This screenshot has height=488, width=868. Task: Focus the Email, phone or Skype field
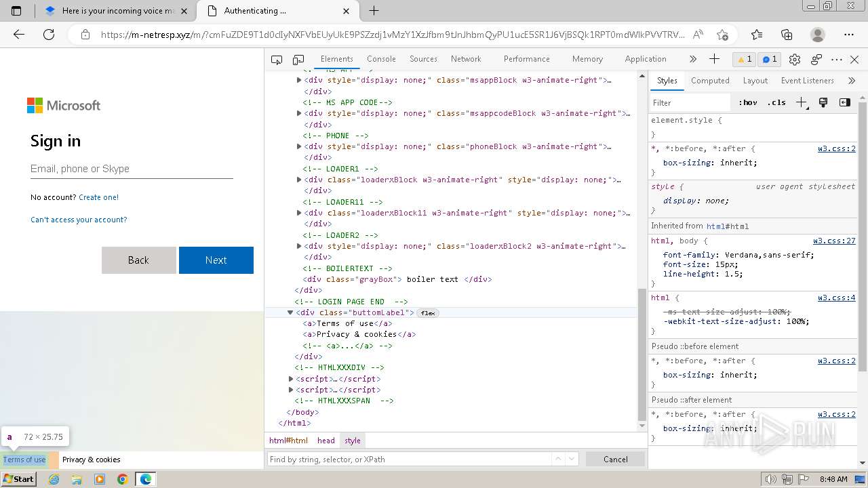(x=132, y=169)
